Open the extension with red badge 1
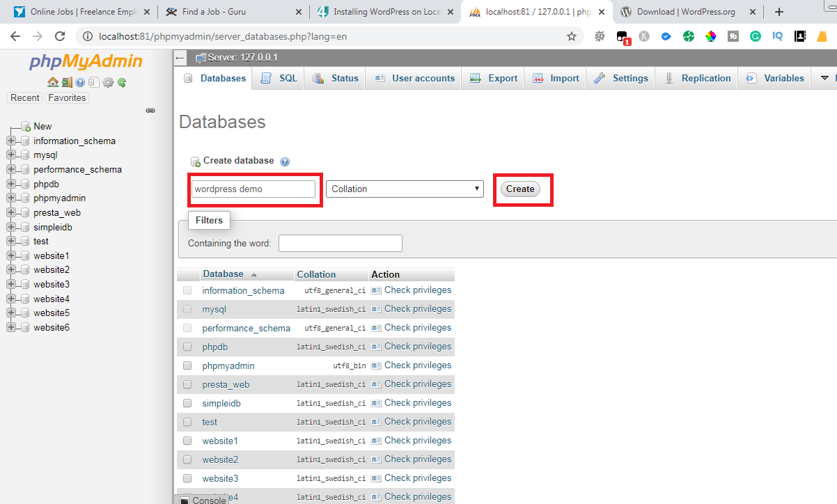 pos(623,38)
